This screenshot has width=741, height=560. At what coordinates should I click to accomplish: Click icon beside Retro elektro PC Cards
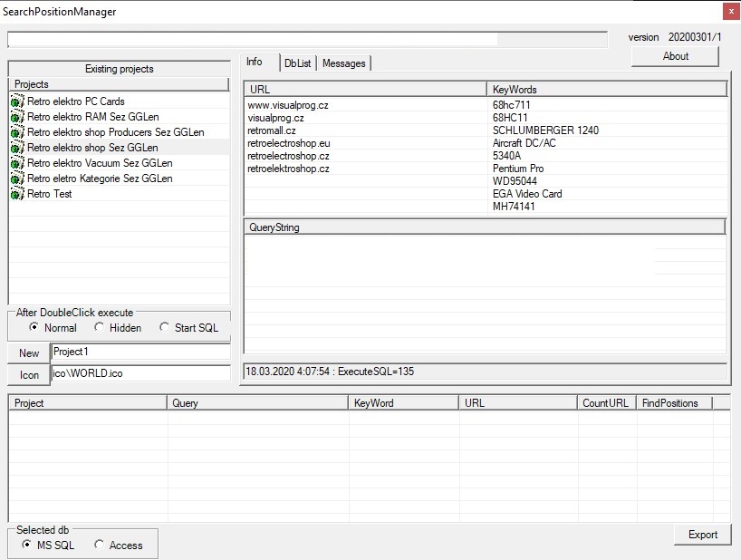17,101
